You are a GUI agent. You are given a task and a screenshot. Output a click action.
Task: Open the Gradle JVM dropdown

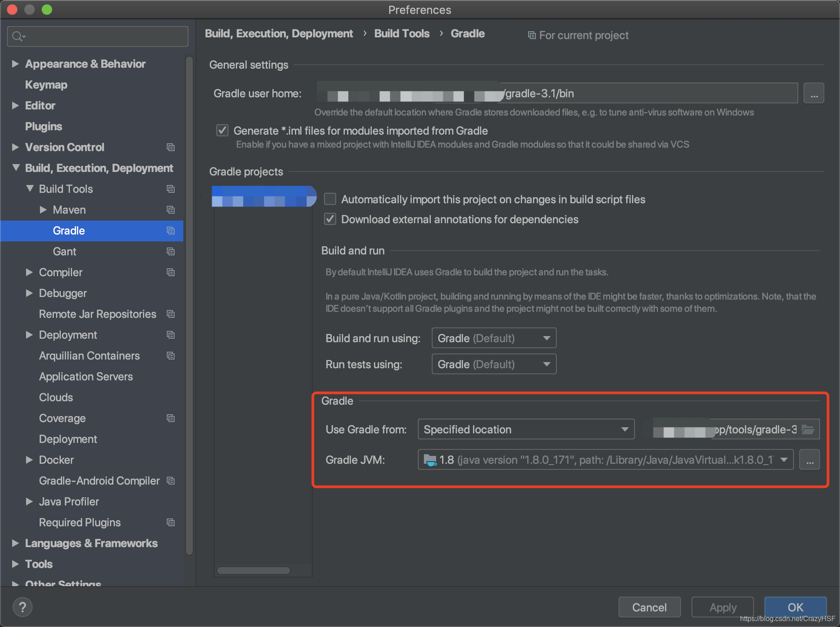click(x=605, y=460)
